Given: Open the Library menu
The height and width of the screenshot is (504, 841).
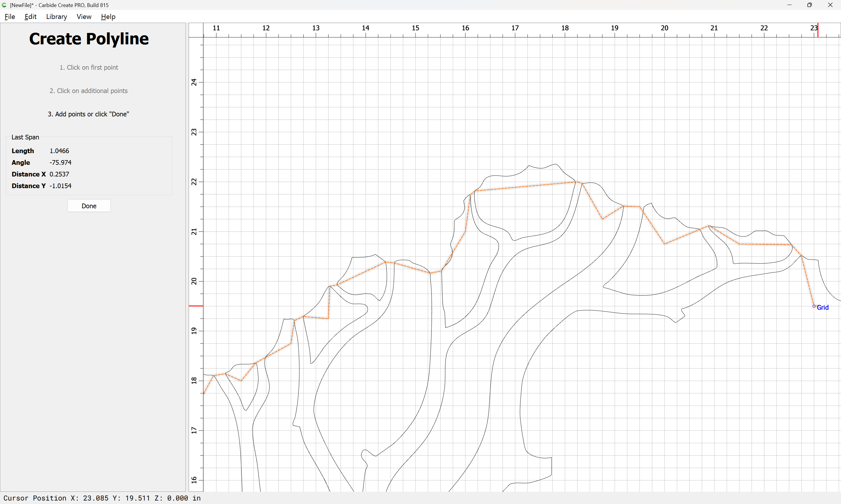Looking at the screenshot, I should coord(56,17).
